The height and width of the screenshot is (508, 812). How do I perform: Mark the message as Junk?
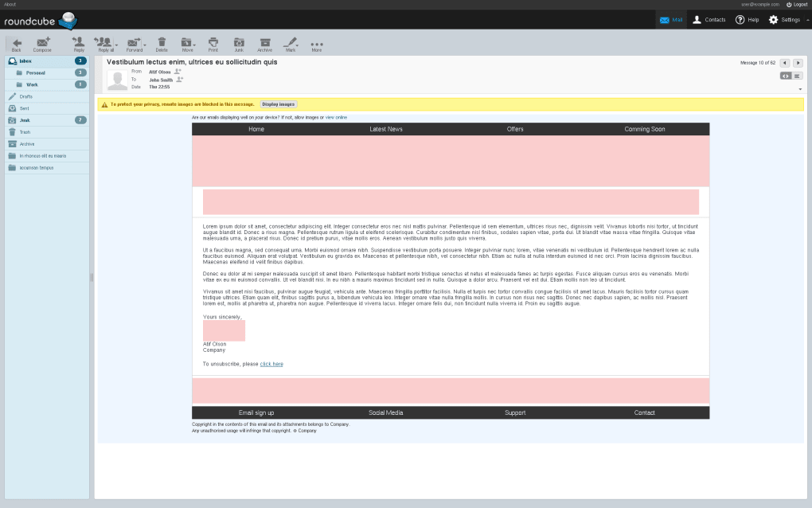(239, 43)
